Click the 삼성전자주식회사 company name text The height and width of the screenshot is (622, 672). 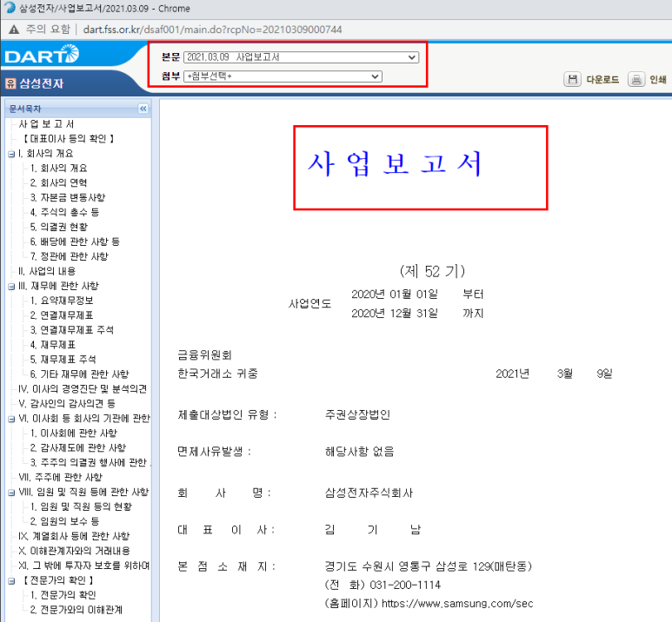pyautogui.click(x=369, y=493)
